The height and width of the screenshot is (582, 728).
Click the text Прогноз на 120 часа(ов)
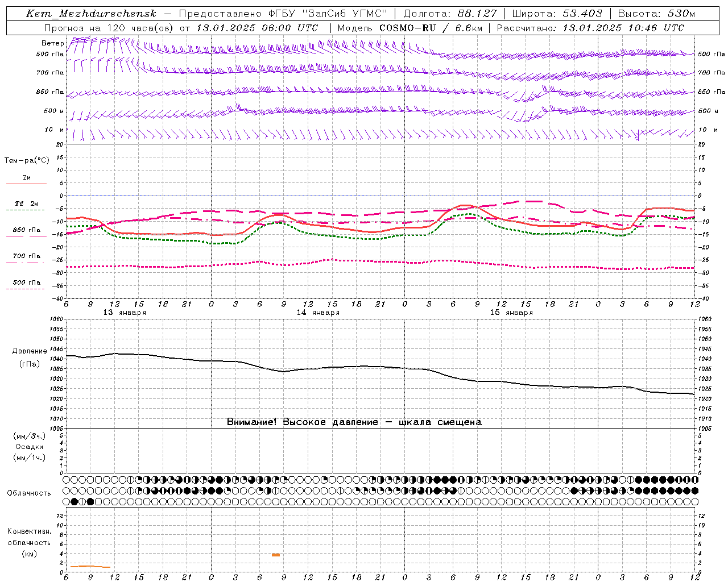point(110,28)
